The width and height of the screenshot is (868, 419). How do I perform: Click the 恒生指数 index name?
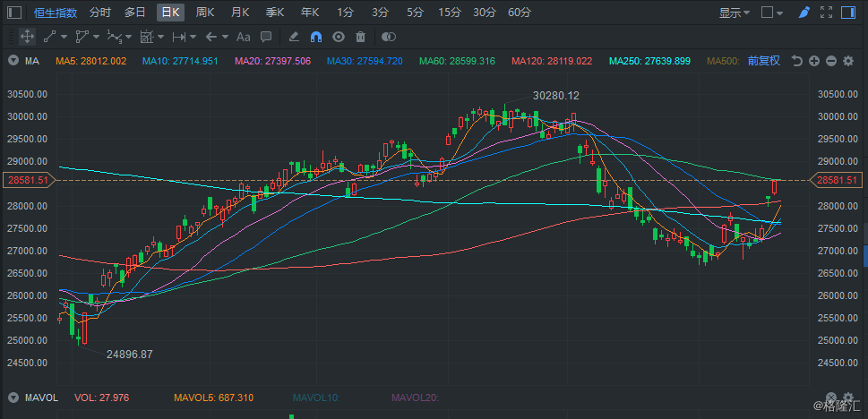(x=56, y=13)
